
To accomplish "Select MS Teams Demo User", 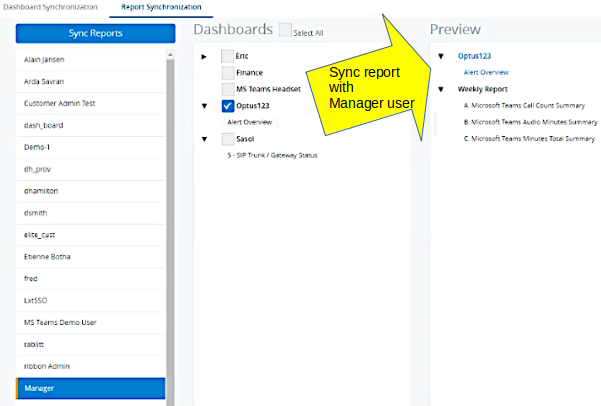I will [x=91, y=322].
